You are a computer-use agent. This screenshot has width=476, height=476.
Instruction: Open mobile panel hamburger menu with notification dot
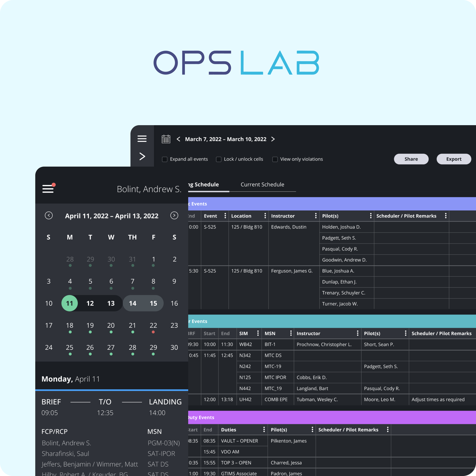tap(48, 188)
